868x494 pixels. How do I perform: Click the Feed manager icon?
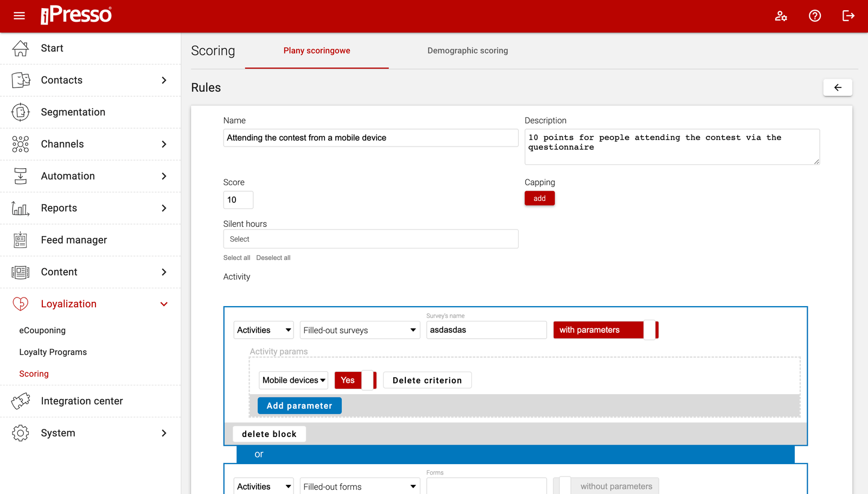(21, 240)
